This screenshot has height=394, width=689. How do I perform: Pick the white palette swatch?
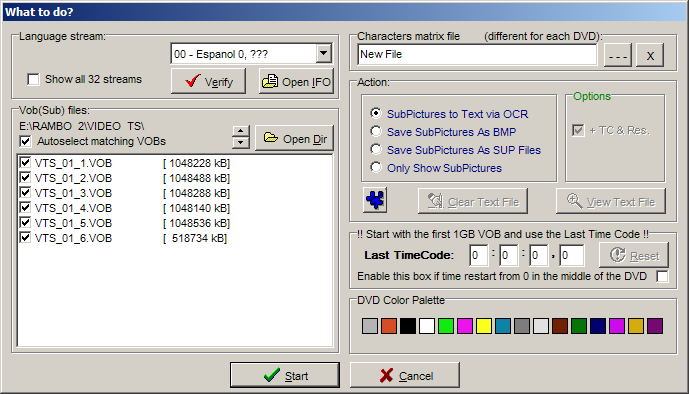click(x=427, y=326)
